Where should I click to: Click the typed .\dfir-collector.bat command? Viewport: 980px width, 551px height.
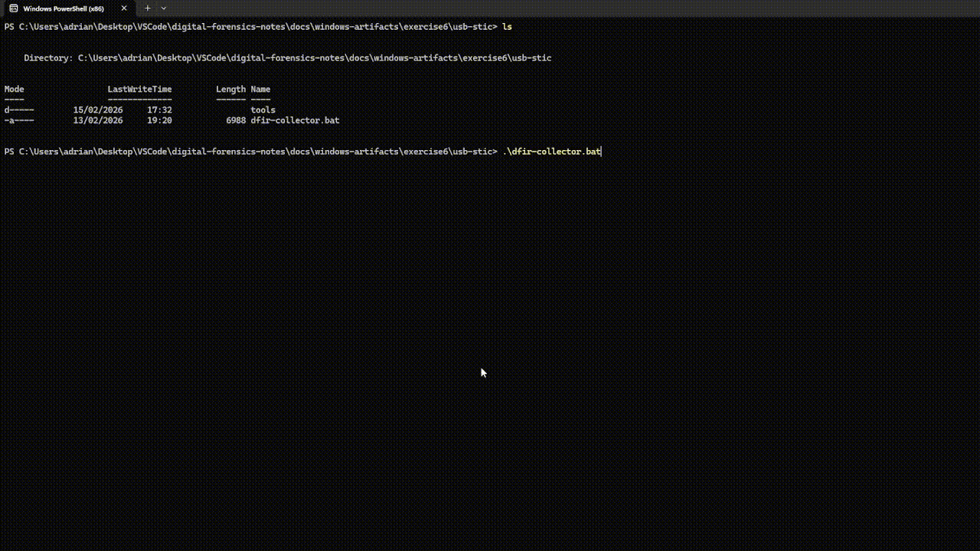(x=551, y=152)
